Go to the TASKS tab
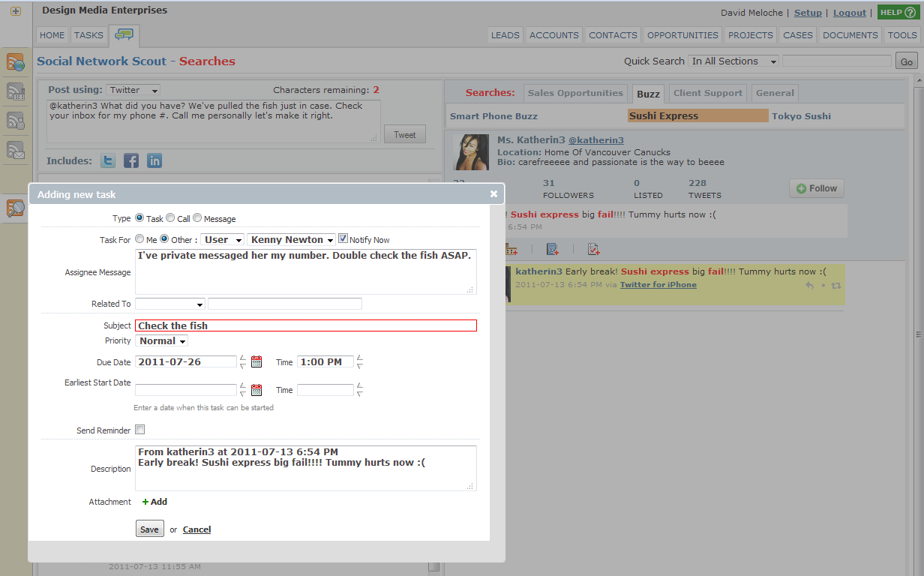Image resolution: width=924 pixels, height=576 pixels. coord(89,35)
